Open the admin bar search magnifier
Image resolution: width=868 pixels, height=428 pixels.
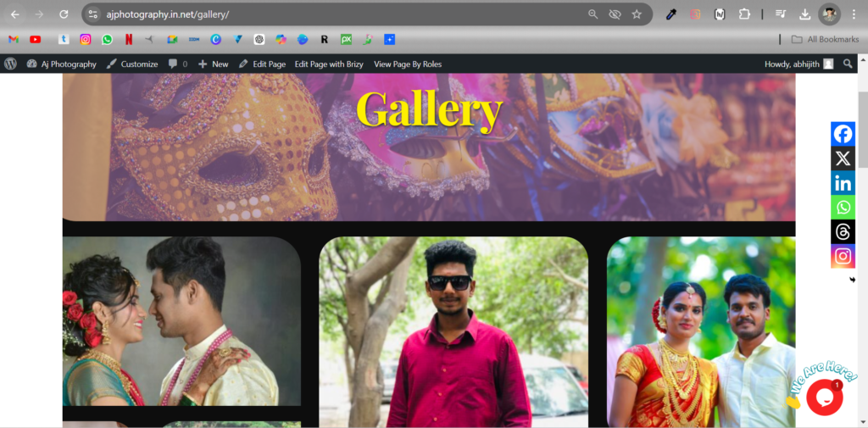(x=848, y=64)
